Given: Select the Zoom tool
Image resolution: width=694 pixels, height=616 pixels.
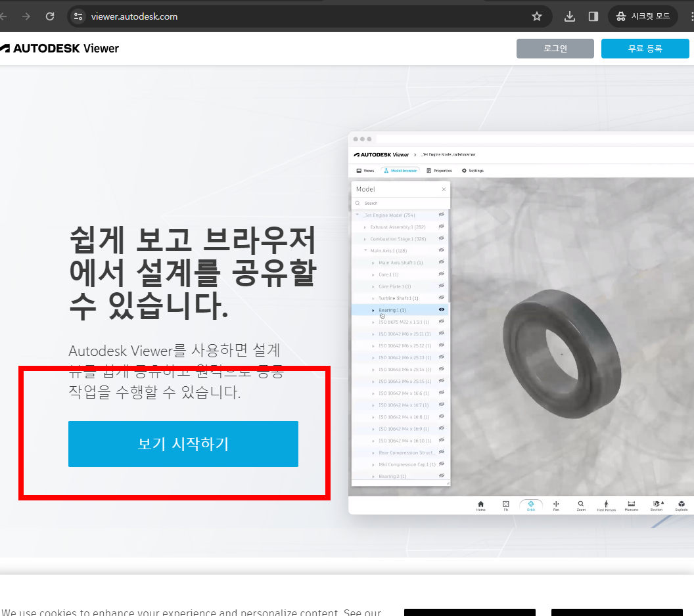Looking at the screenshot, I should (581, 504).
